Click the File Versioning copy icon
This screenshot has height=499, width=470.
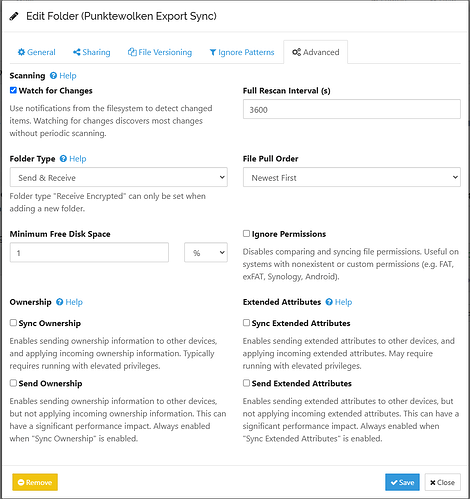point(132,52)
